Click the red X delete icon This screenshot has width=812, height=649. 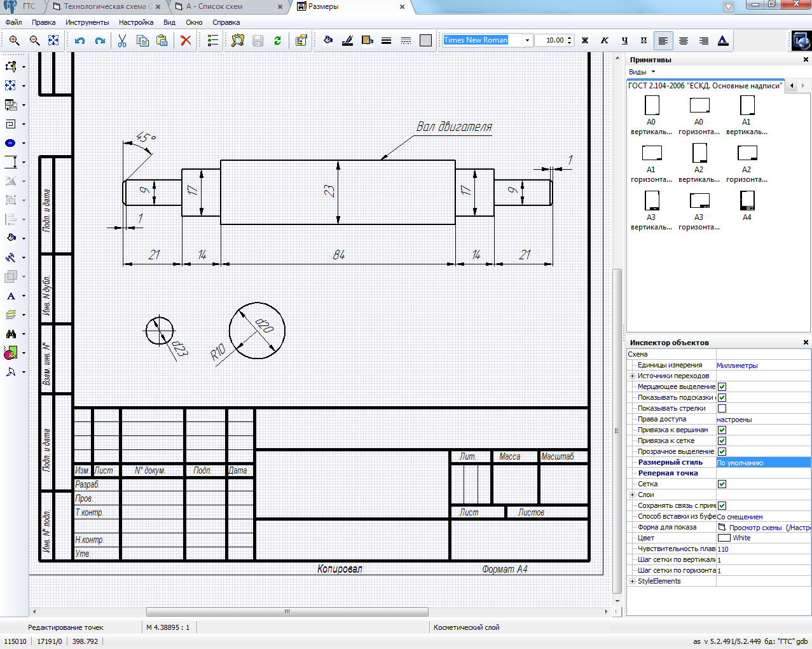186,41
